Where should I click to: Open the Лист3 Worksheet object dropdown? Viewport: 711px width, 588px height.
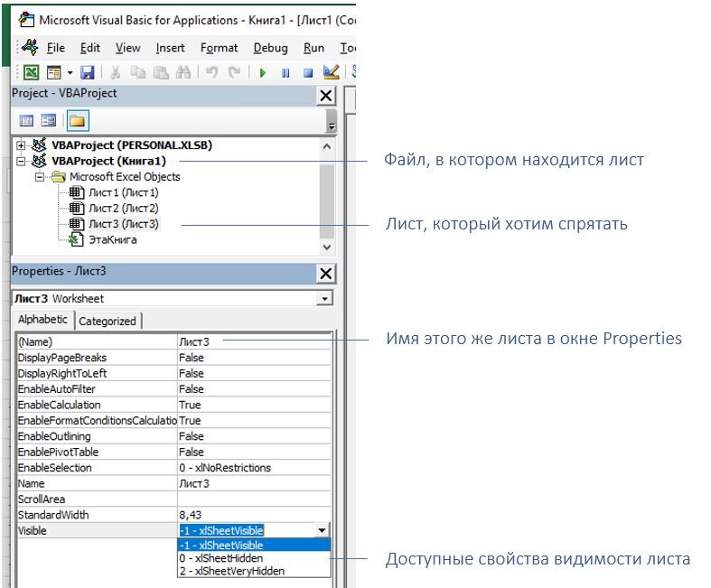pyautogui.click(x=324, y=299)
